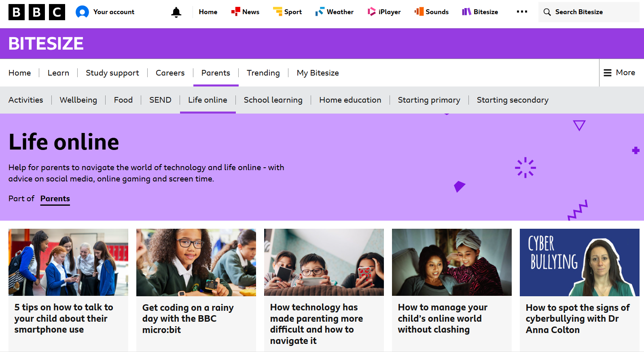Open the account avatar icon

point(82,12)
